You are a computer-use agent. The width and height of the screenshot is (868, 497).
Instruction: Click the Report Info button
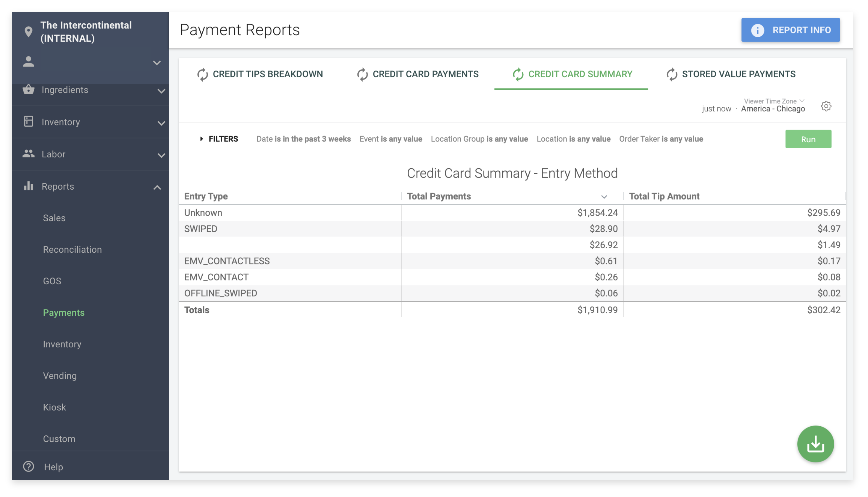coord(790,29)
